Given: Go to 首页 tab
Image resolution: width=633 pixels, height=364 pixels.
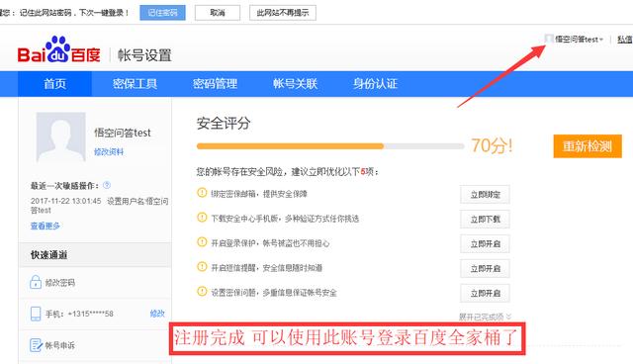Looking at the screenshot, I should pyautogui.click(x=55, y=84).
